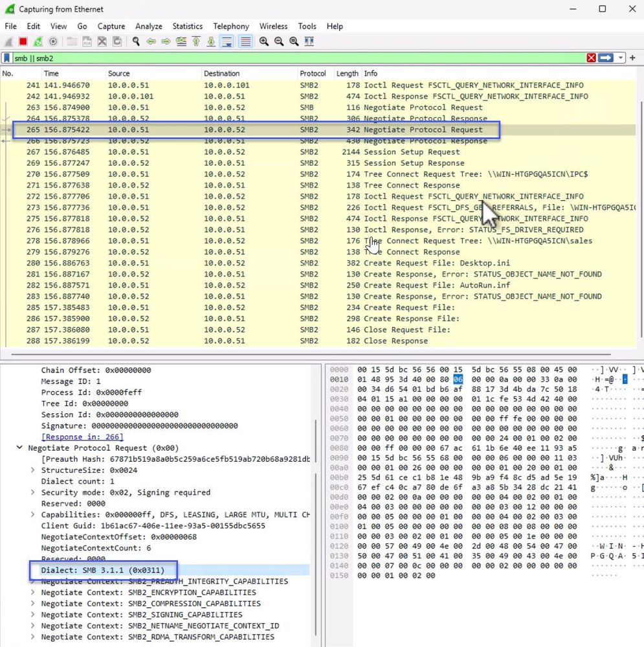Add a new filter button with plus

coord(632,58)
